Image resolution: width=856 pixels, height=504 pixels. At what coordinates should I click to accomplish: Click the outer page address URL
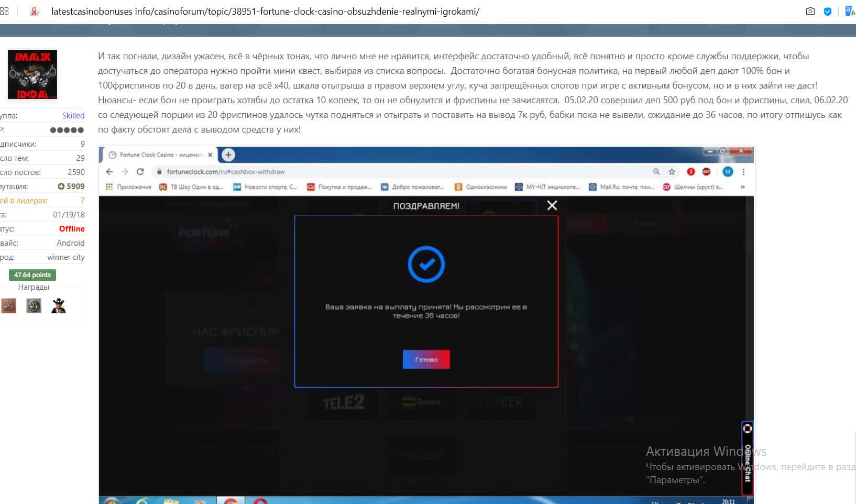coord(265,11)
